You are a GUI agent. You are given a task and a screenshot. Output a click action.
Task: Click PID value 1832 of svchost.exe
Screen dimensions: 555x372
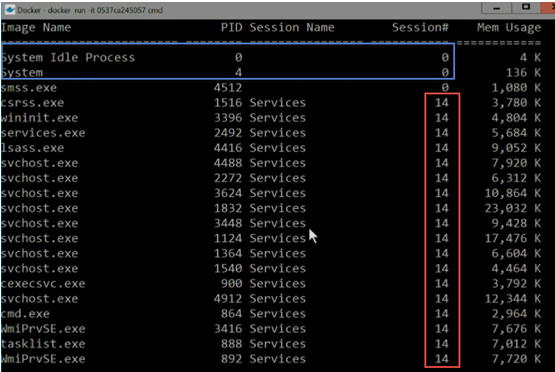click(x=228, y=208)
